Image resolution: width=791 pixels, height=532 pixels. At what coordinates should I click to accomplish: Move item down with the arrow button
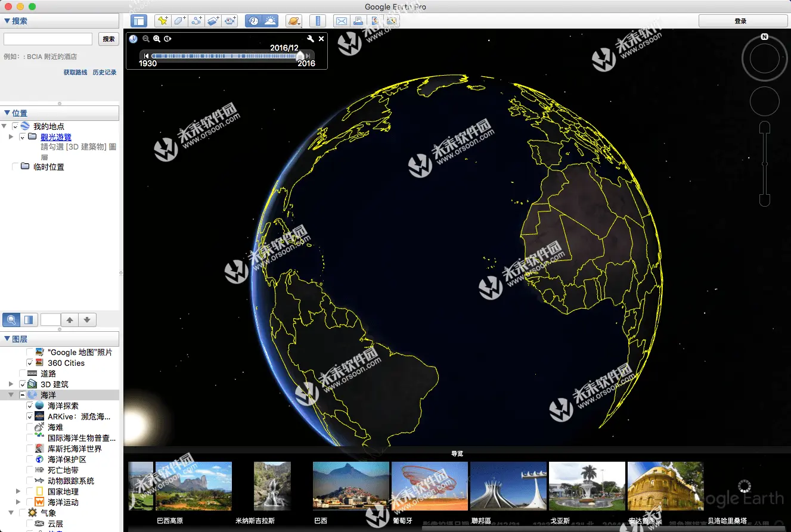pyautogui.click(x=87, y=320)
